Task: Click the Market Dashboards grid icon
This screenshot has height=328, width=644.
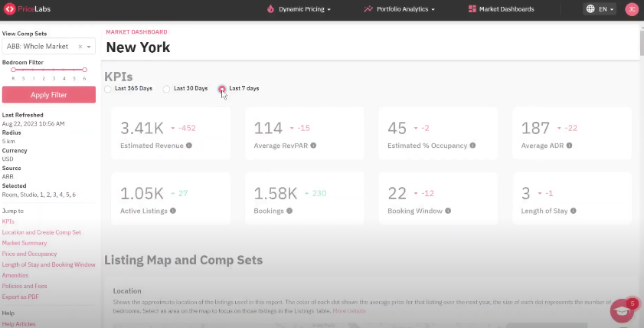Action: pyautogui.click(x=472, y=8)
